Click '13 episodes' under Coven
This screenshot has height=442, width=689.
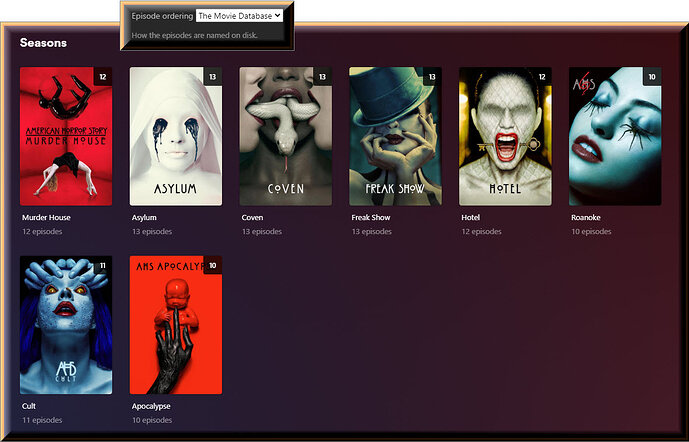262,232
